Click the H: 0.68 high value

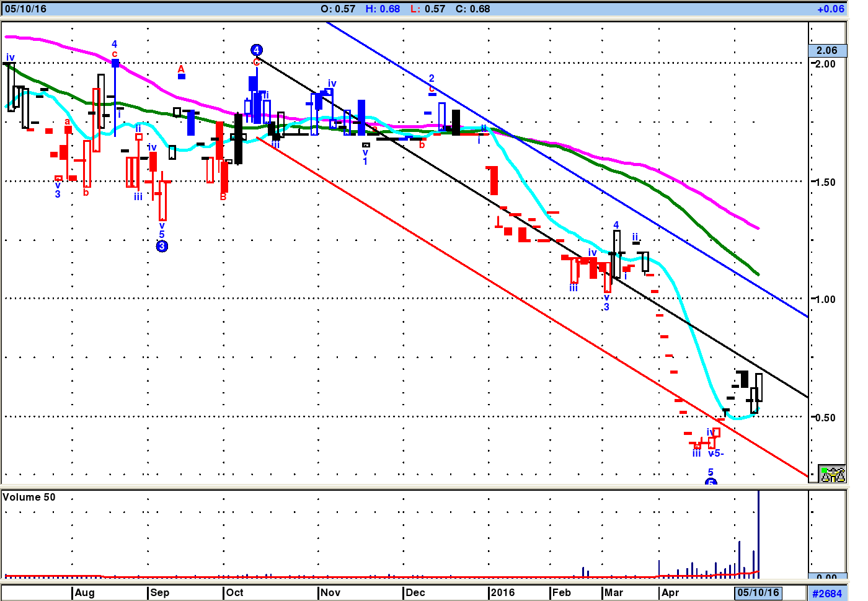click(x=383, y=9)
